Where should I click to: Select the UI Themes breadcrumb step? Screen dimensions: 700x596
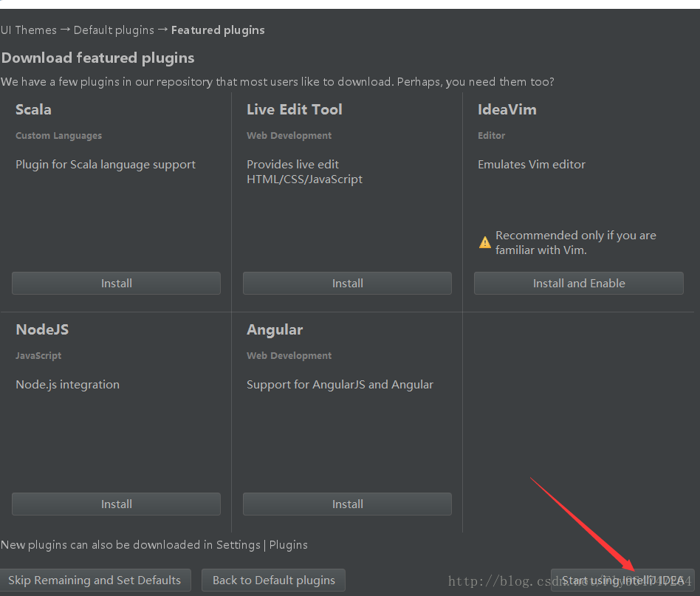coord(29,30)
